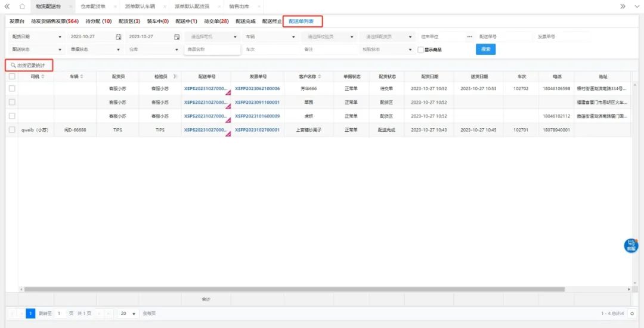Select the row checkbox for driver qweib

coord(12,129)
